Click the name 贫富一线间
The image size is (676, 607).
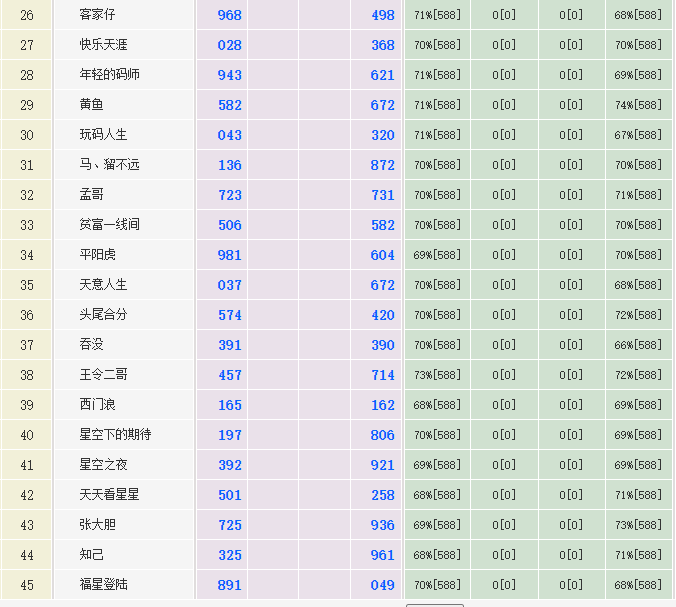click(x=109, y=225)
